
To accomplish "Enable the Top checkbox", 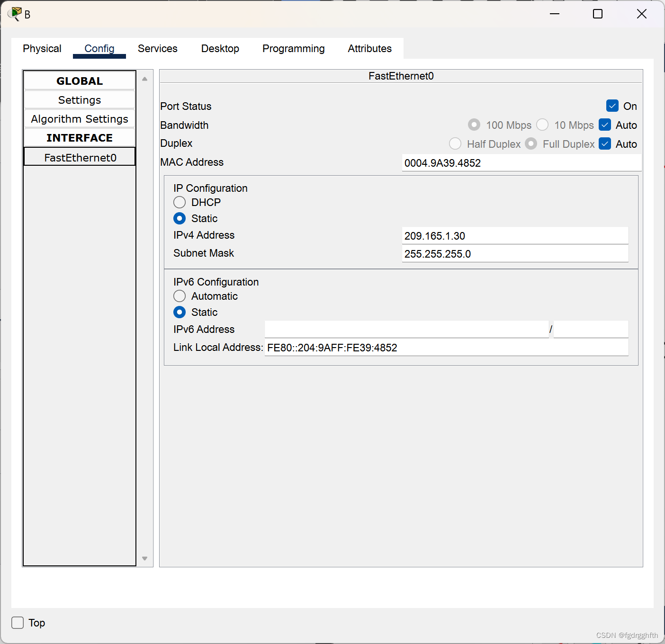I will pyautogui.click(x=18, y=623).
